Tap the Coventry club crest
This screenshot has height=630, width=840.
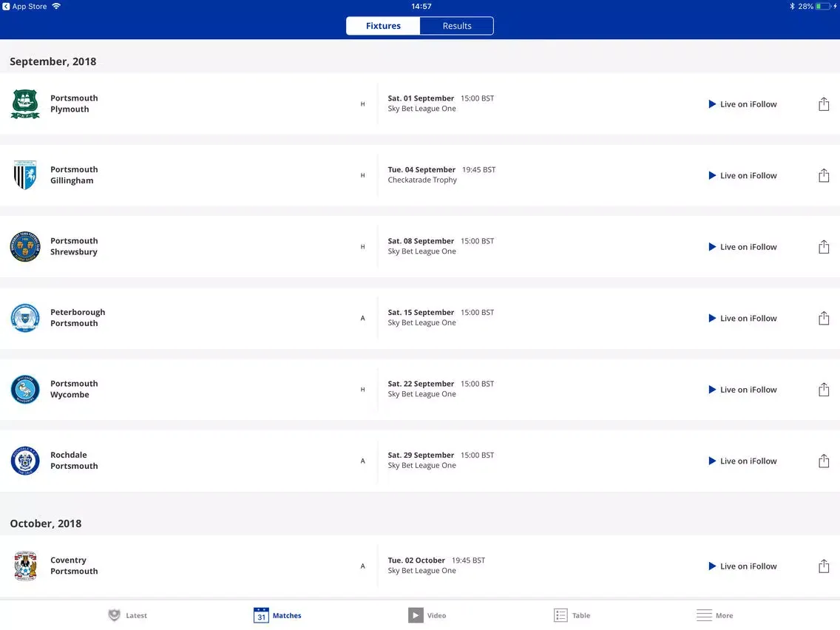tap(25, 566)
